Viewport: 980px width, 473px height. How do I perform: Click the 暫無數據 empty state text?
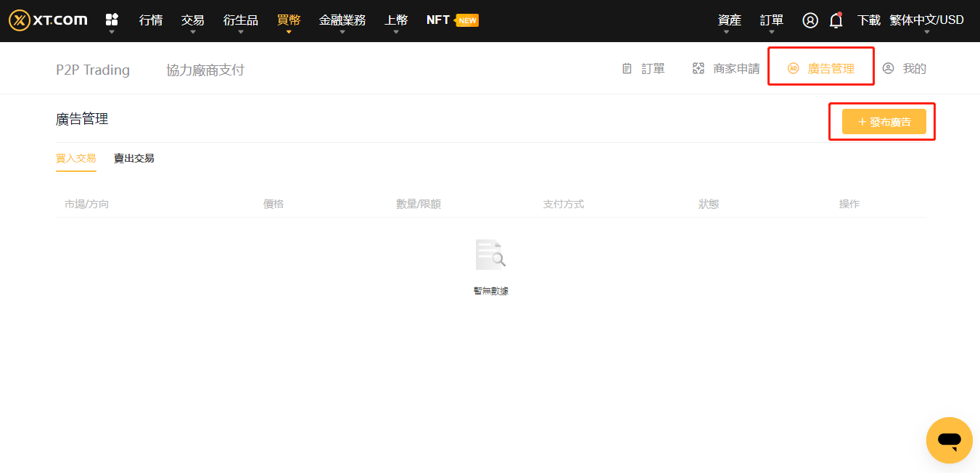click(491, 291)
